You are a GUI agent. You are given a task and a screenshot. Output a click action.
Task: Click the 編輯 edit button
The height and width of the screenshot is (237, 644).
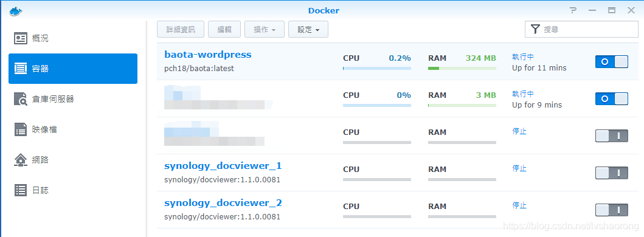pyautogui.click(x=224, y=30)
